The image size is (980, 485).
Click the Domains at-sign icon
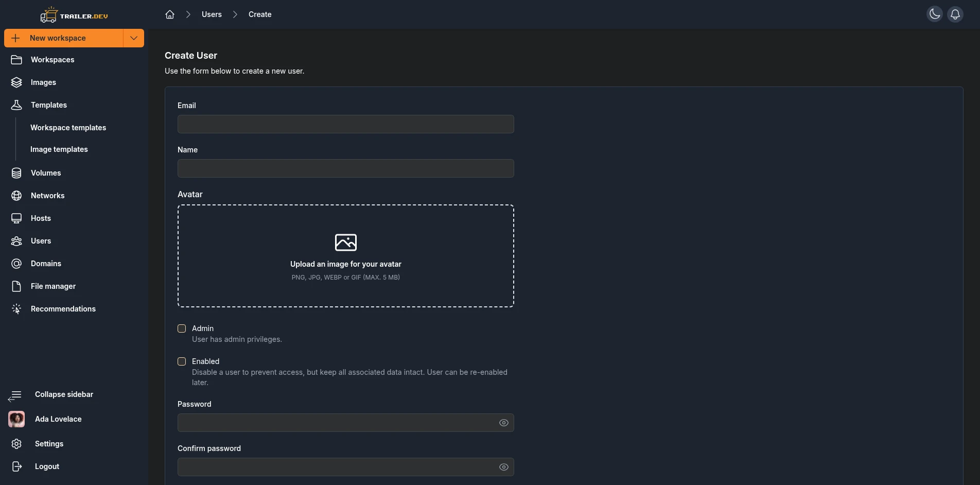(16, 264)
